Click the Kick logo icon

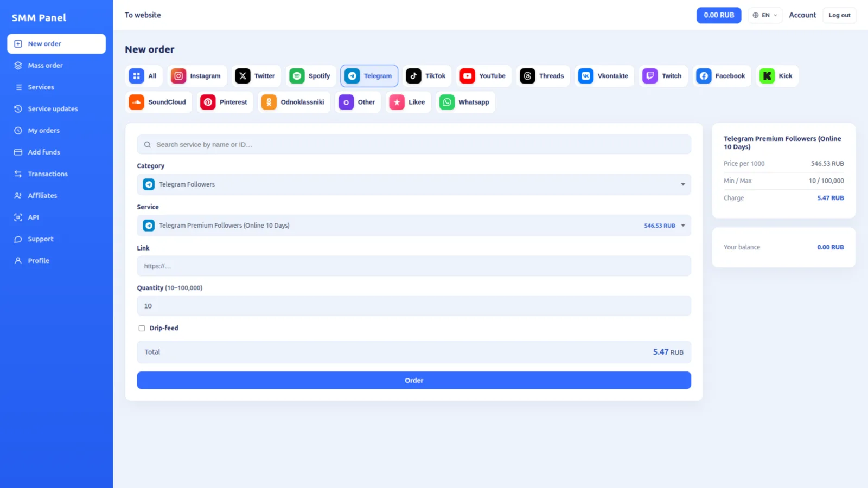767,76
